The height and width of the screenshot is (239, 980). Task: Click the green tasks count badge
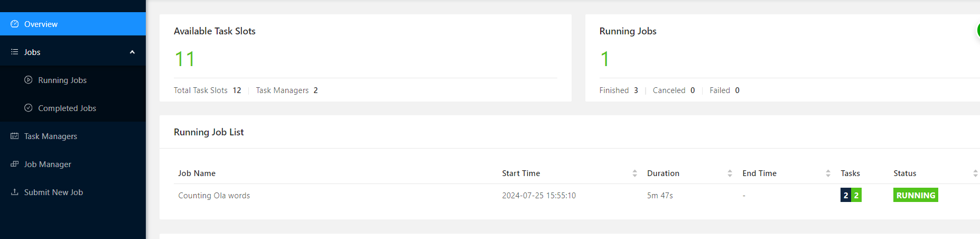[856, 195]
